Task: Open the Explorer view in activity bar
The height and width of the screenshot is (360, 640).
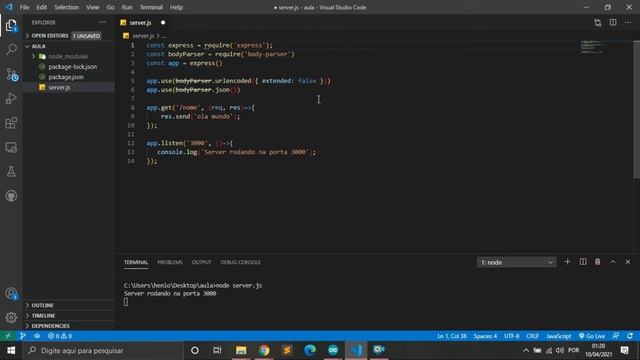Action: coord(11,26)
